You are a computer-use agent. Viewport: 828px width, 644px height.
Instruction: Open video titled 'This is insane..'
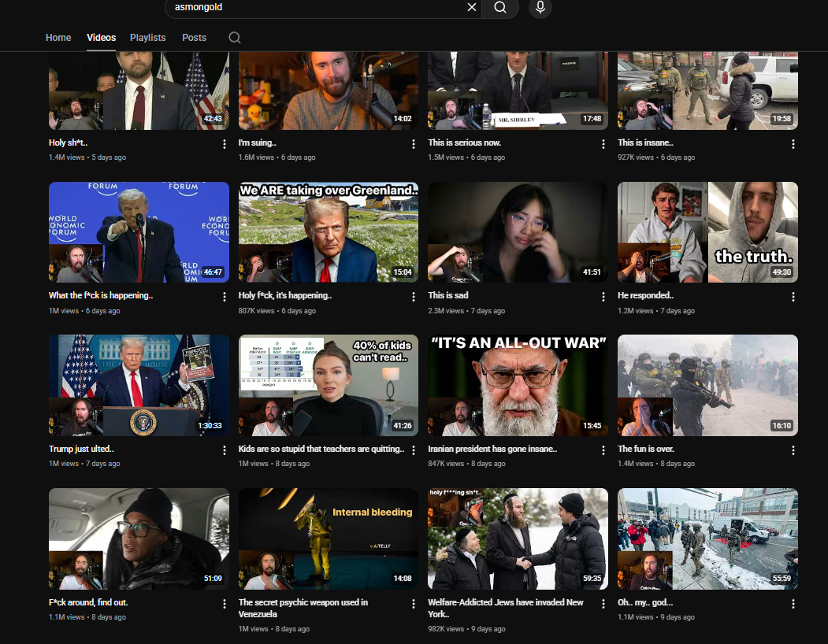coord(645,142)
